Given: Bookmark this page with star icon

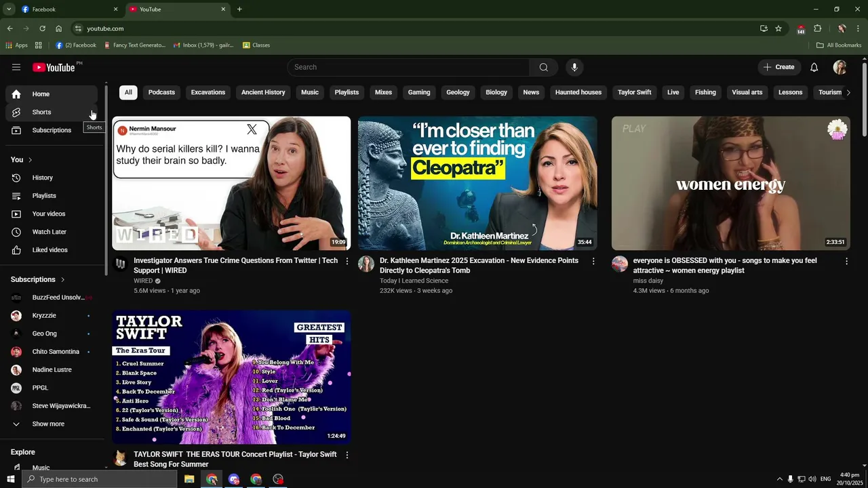Looking at the screenshot, I should tap(778, 28).
